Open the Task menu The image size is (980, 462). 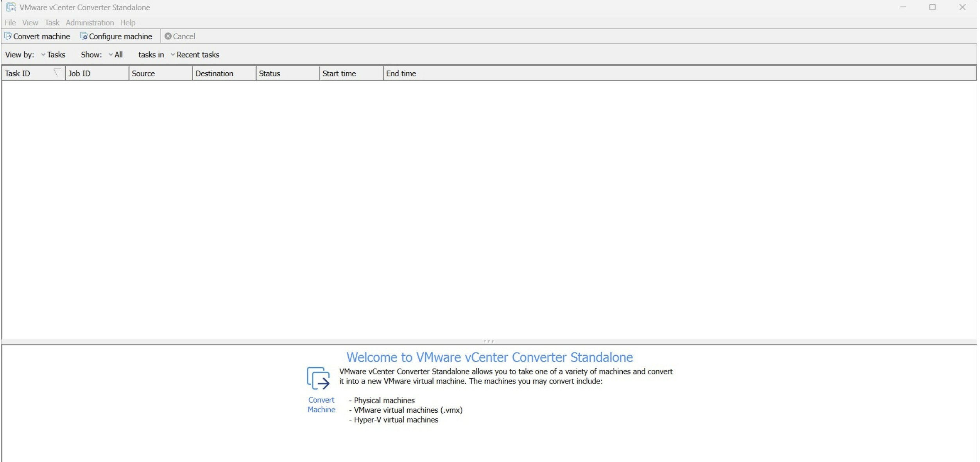click(52, 23)
